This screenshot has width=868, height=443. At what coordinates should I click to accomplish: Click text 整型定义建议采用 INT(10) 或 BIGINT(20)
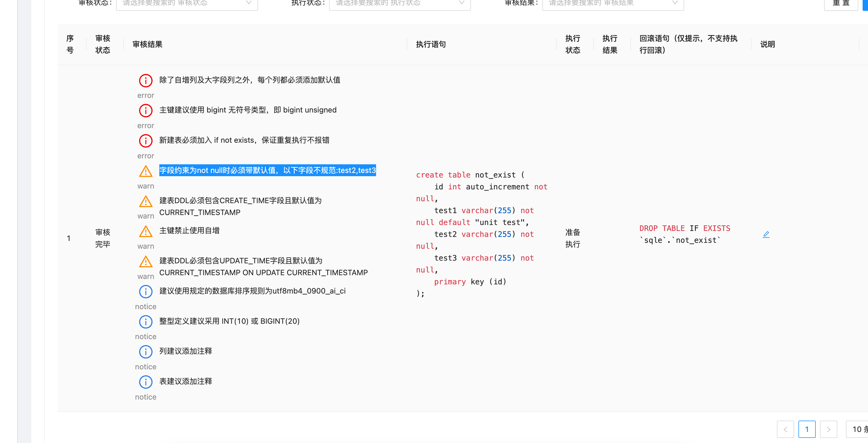click(229, 321)
